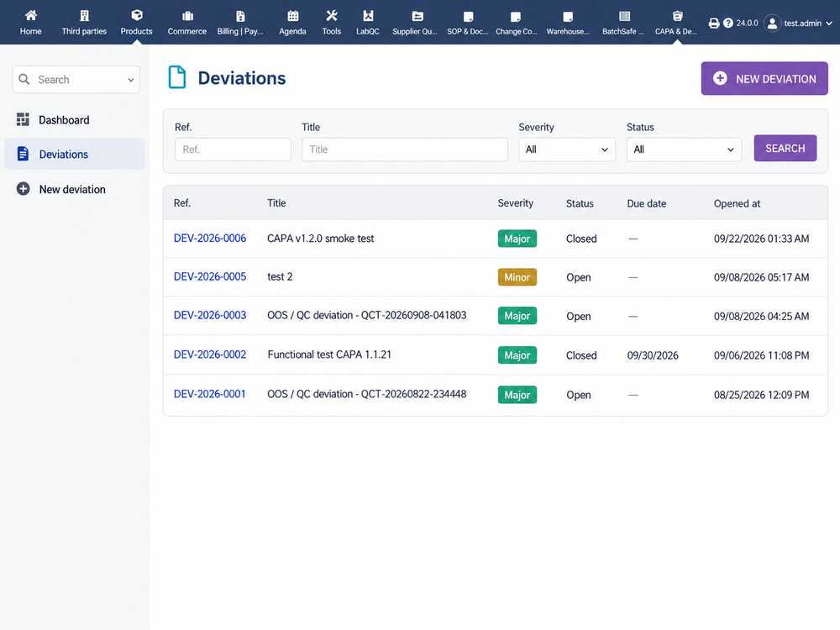
Task: Click the Deviations page title document icon
Action: 177,77
